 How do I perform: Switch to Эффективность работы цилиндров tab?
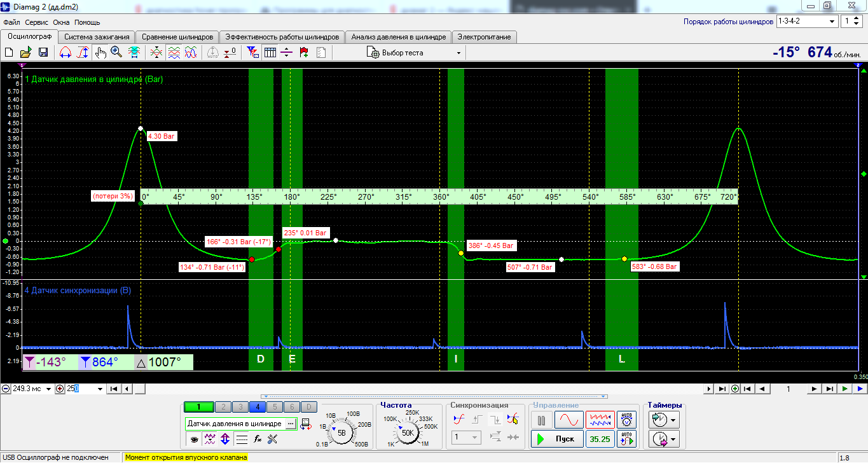[283, 37]
